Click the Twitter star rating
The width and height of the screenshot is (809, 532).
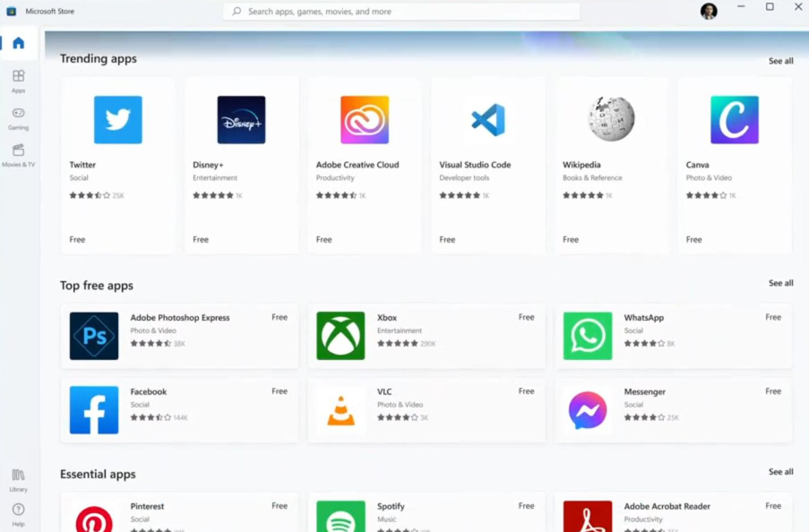point(90,195)
